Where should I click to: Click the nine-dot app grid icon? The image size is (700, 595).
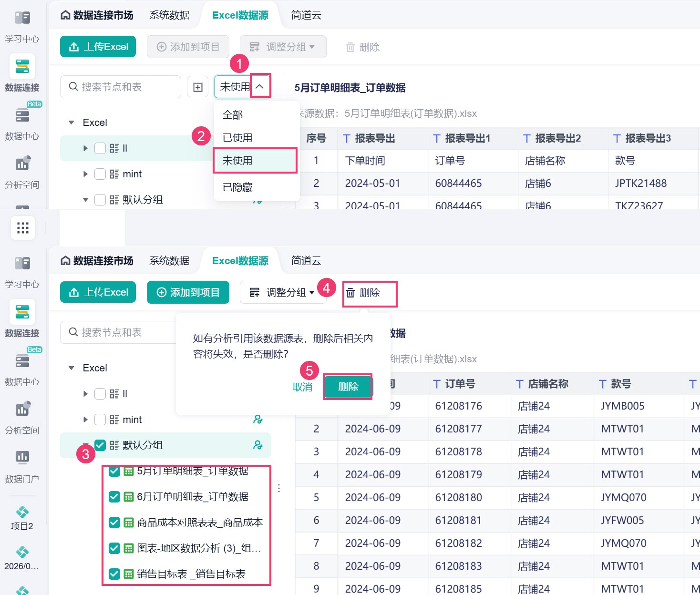click(22, 228)
